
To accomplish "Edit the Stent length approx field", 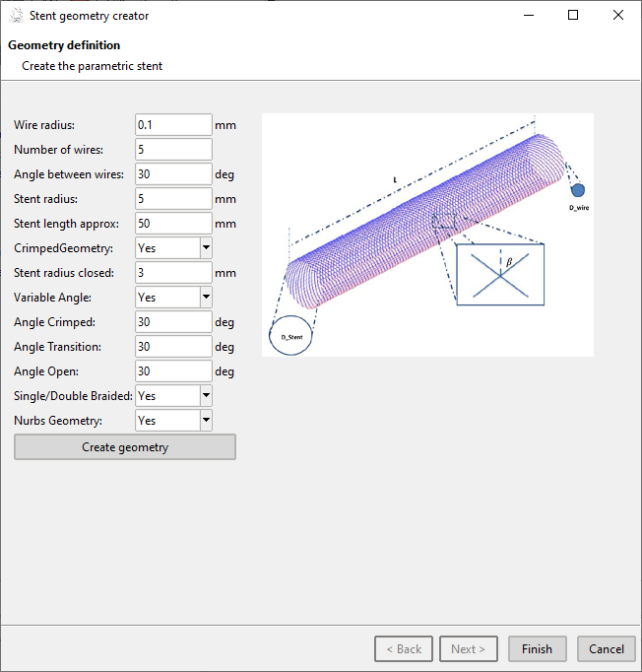I will coord(173,224).
